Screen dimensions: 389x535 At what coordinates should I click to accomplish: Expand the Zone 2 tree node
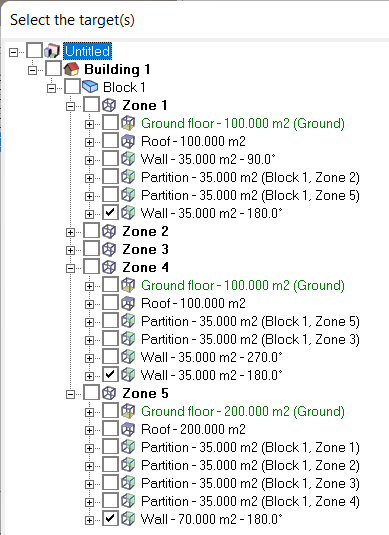70,232
